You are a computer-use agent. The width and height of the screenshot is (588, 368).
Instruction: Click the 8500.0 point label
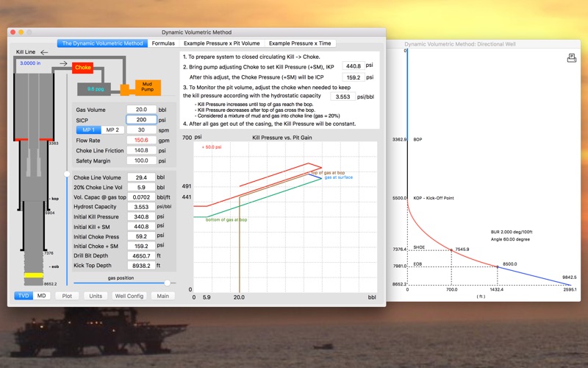(x=509, y=264)
